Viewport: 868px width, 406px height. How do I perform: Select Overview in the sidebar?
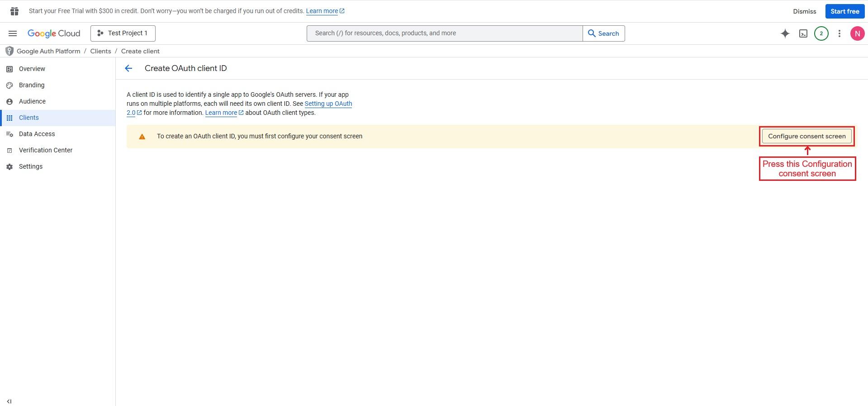coord(32,69)
